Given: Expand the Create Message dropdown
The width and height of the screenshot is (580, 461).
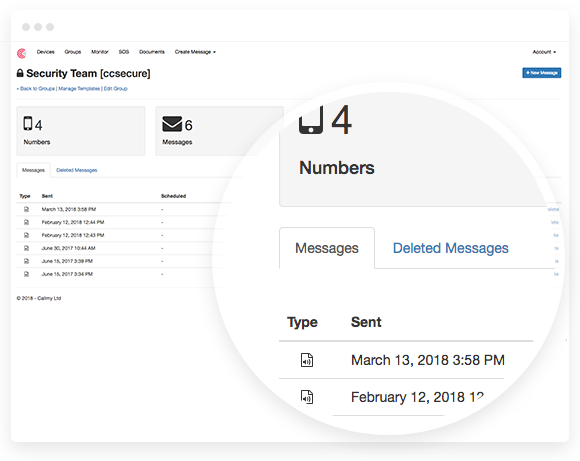Looking at the screenshot, I should click(x=195, y=52).
